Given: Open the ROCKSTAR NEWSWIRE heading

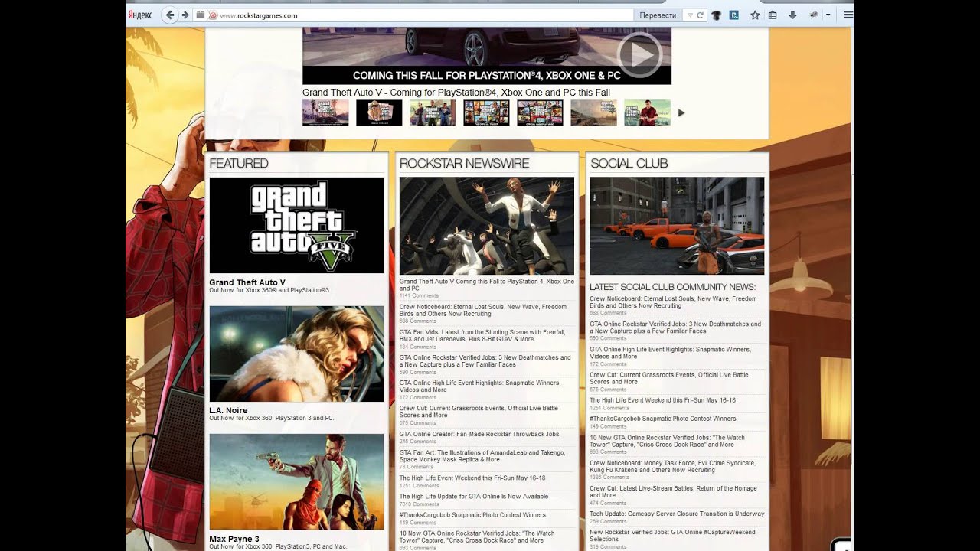Looking at the screenshot, I should [464, 163].
